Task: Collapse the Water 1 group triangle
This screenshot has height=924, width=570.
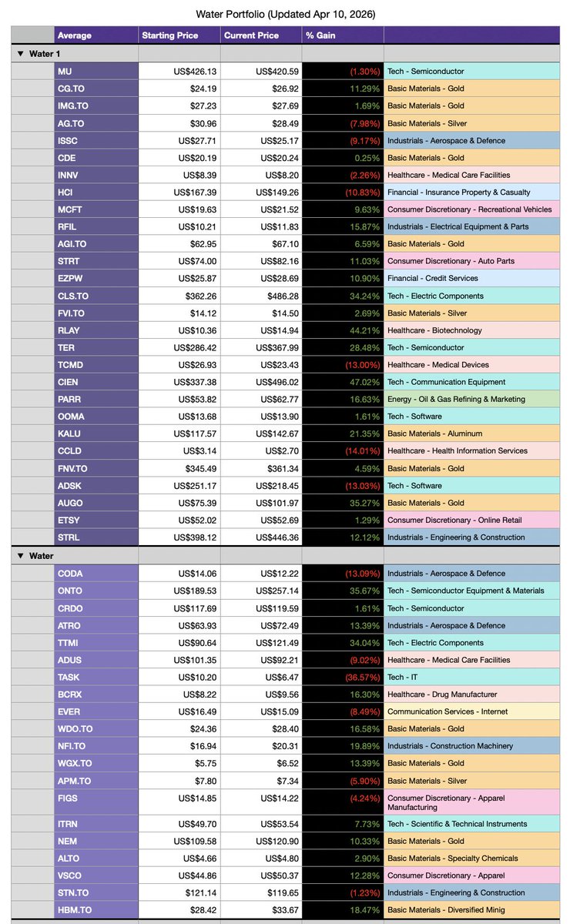Action: (x=20, y=53)
